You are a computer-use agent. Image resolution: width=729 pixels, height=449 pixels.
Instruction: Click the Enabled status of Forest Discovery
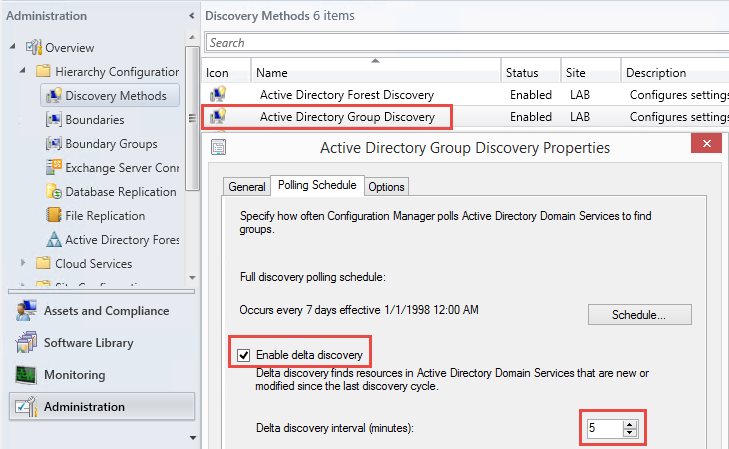[531, 95]
